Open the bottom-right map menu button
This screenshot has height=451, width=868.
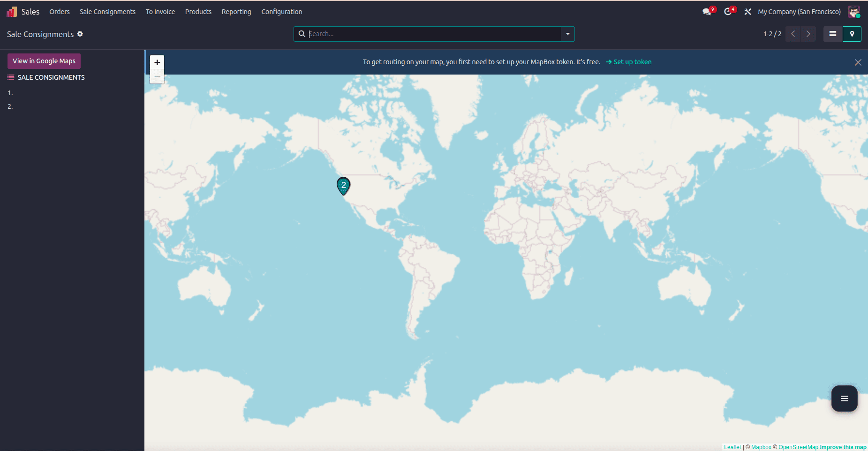[844, 398]
